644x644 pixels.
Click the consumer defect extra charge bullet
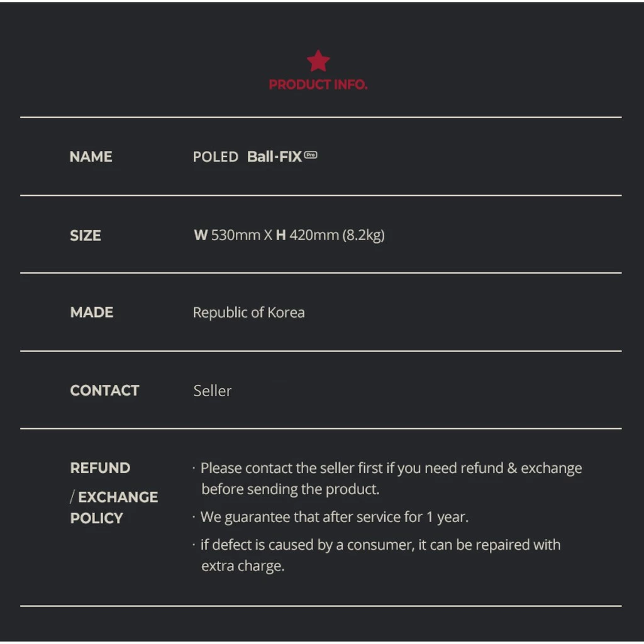(x=377, y=555)
